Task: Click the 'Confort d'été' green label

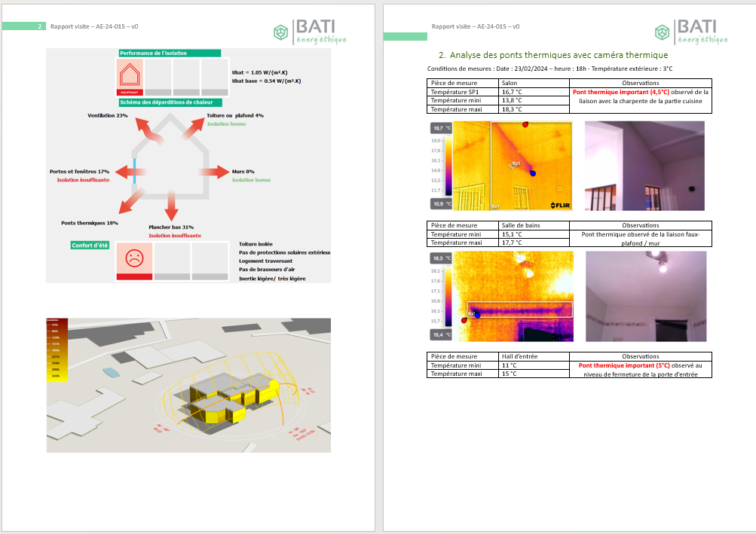Action: (90, 246)
